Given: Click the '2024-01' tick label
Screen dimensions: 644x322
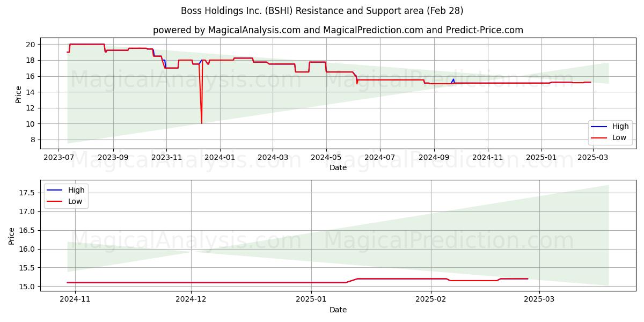Looking at the screenshot, I should 220,158.
